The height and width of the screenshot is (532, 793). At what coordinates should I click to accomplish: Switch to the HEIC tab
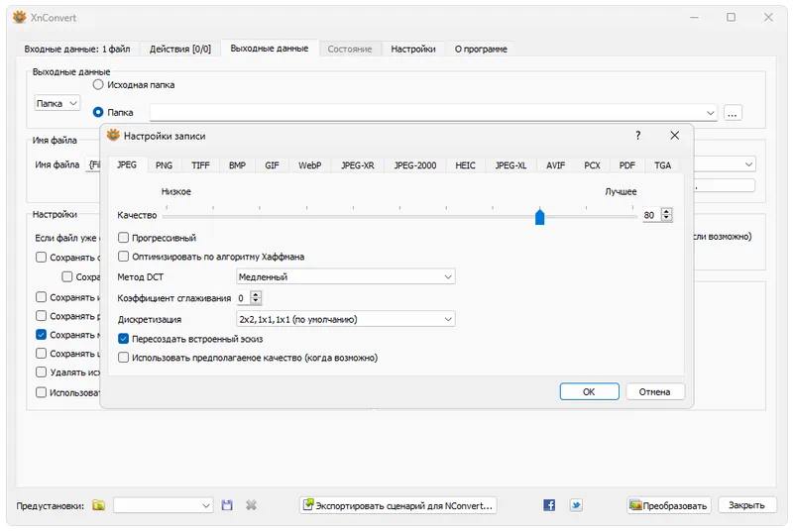pos(465,165)
